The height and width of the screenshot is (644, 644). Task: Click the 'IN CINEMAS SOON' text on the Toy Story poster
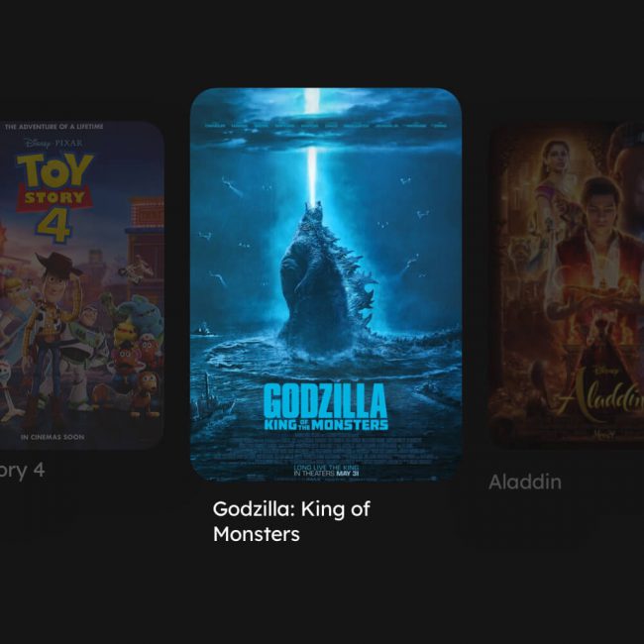53,437
